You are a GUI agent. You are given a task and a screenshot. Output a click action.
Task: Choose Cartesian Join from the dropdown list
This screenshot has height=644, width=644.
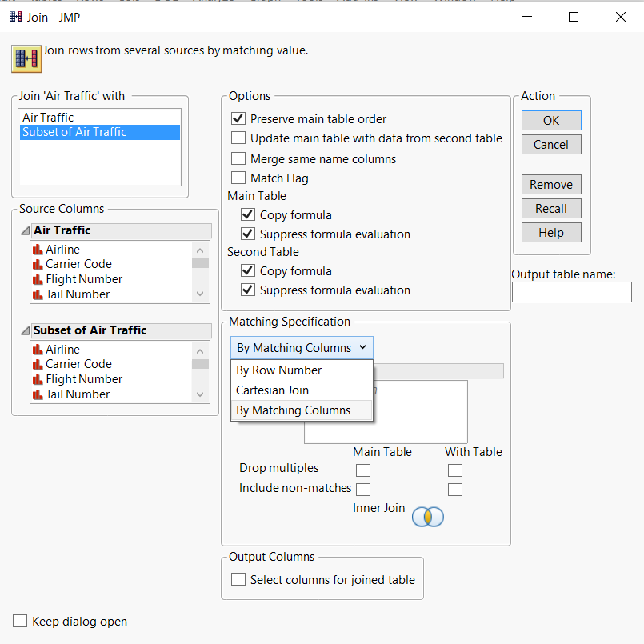(x=302, y=390)
